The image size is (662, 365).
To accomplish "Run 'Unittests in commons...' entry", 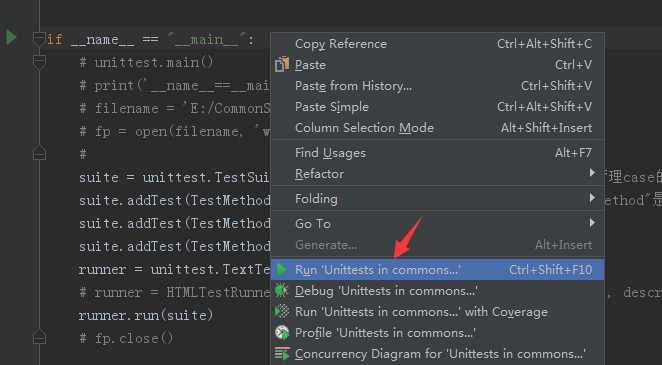I will [x=437, y=269].
